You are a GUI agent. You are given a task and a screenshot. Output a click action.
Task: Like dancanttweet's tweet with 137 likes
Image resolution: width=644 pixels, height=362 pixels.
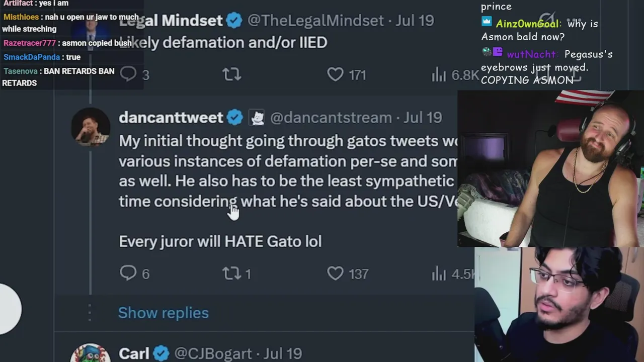(335, 273)
